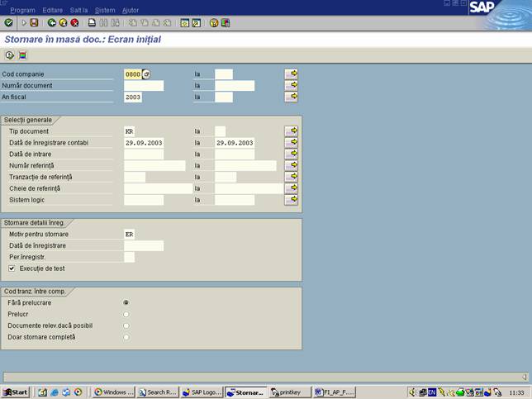
Task: Open the Sistem menu
Action: [x=105, y=10]
